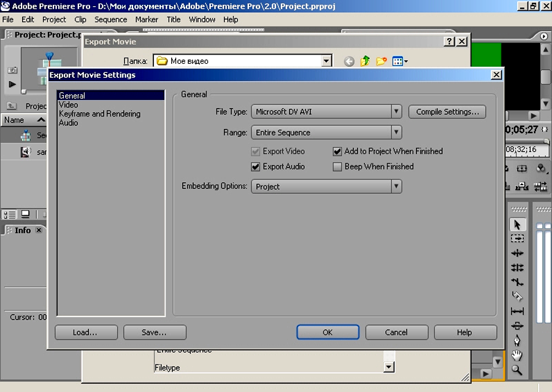
Task: Open the File menu
Action: click(8, 20)
